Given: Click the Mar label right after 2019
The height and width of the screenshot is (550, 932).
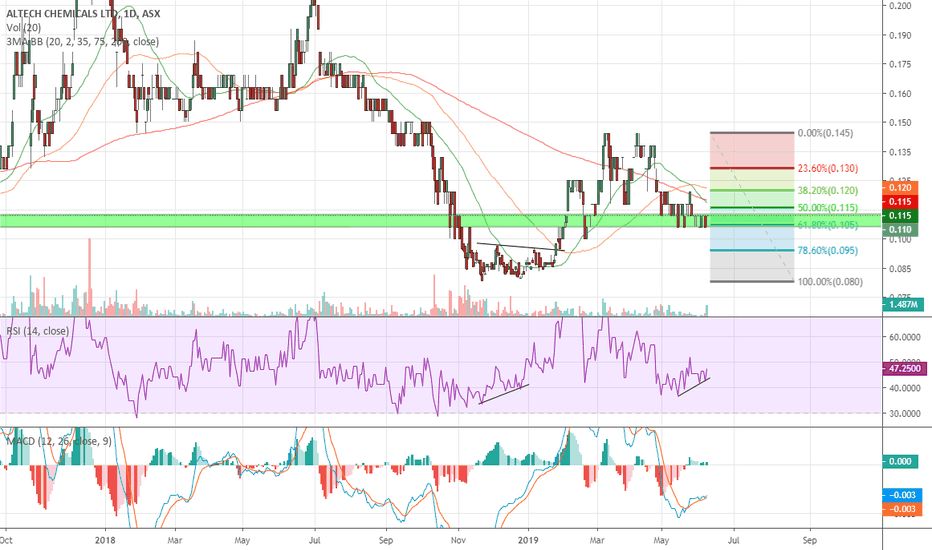Looking at the screenshot, I should pos(597,540).
